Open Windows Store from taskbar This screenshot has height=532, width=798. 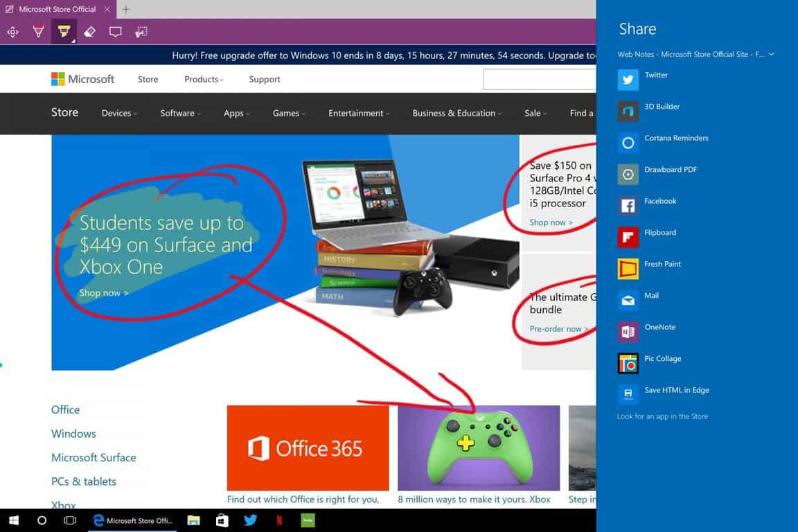pyautogui.click(x=222, y=520)
